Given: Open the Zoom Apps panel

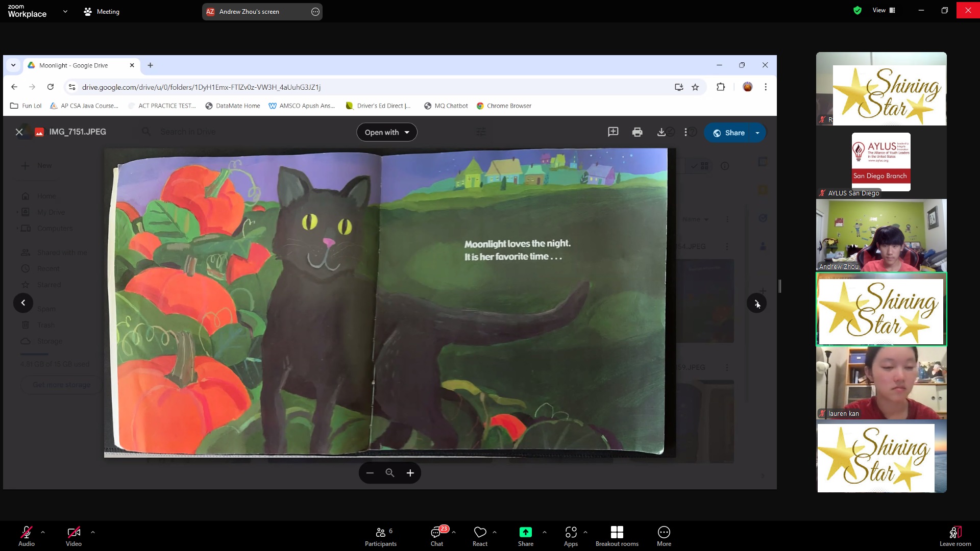Looking at the screenshot, I should point(571,537).
